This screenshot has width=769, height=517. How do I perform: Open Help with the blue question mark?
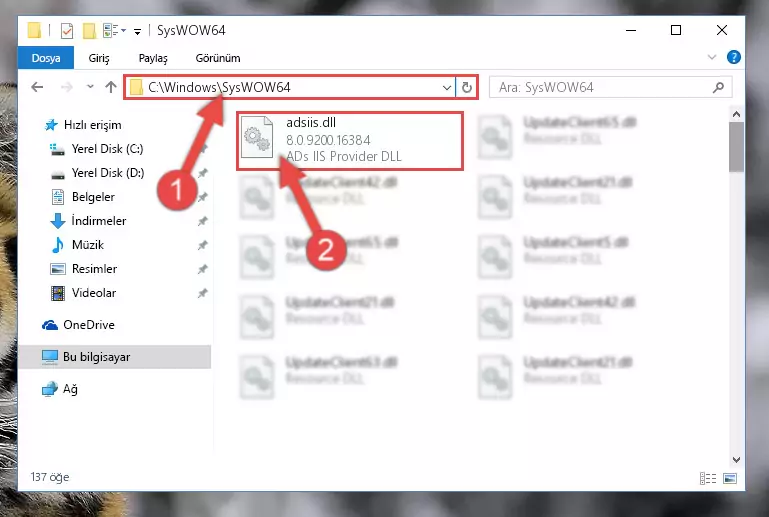tap(734, 57)
